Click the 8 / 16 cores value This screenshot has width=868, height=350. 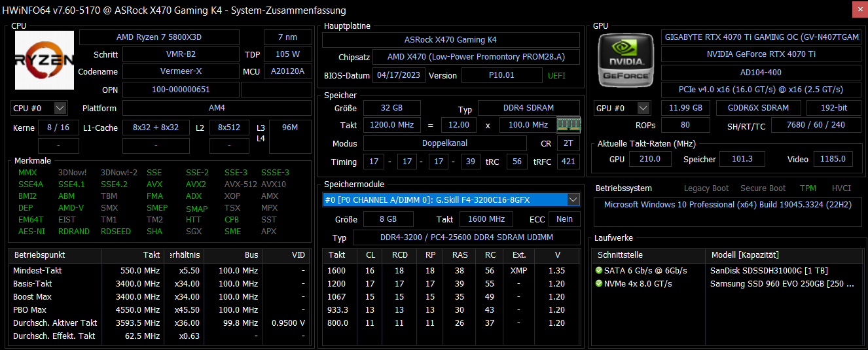coord(58,128)
